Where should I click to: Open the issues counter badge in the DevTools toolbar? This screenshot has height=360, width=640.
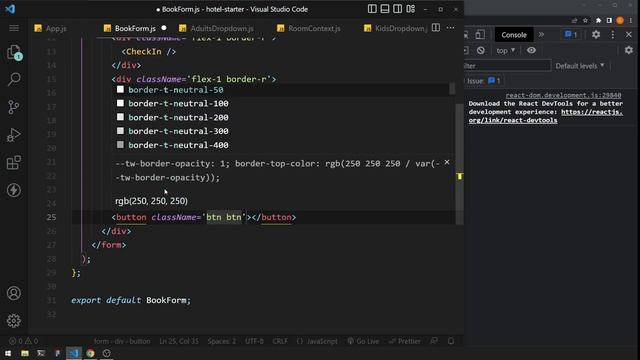point(571,35)
